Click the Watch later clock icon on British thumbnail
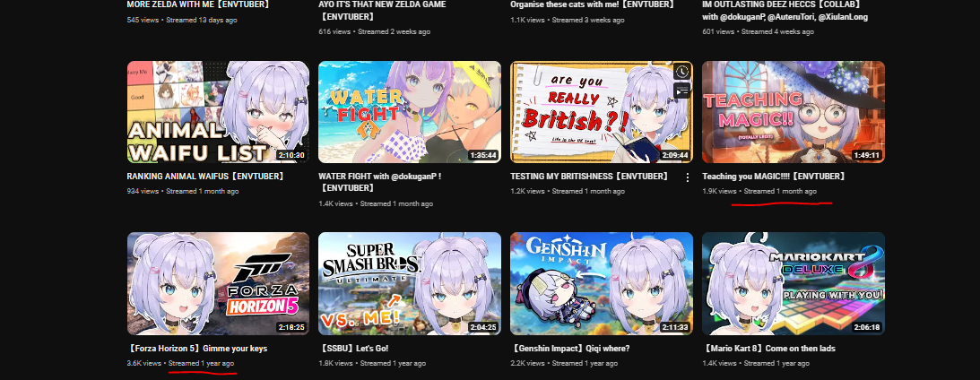This screenshot has width=980, height=380. [681, 72]
